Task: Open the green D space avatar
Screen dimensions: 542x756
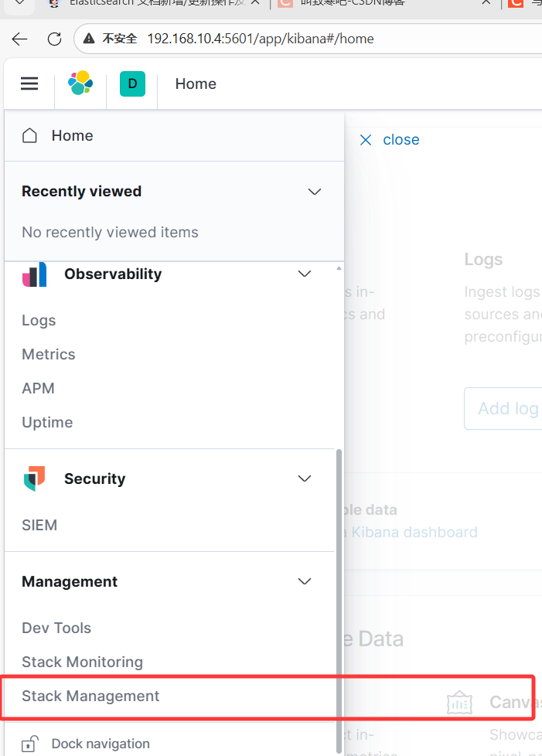Action: click(x=133, y=84)
